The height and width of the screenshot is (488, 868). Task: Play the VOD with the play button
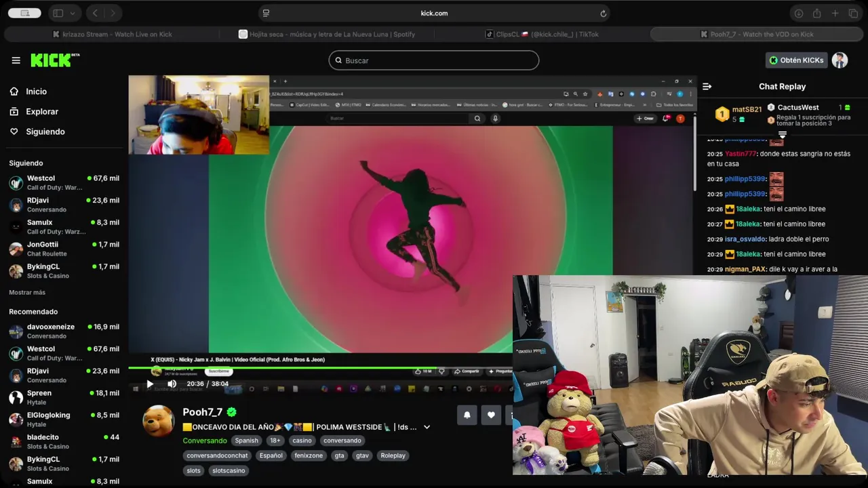pos(150,384)
